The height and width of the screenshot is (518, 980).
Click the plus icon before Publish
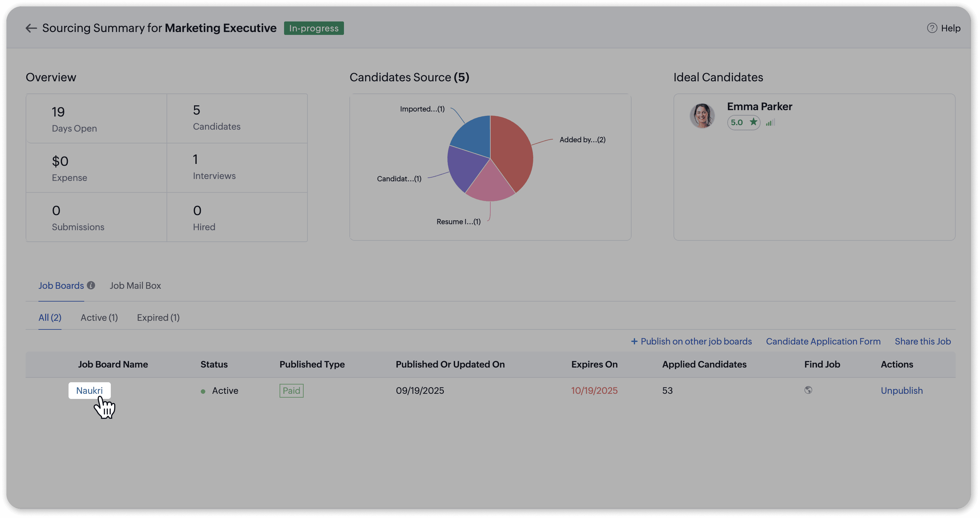click(x=634, y=342)
